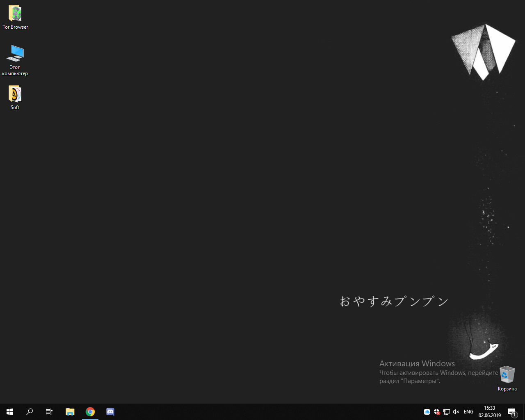The width and height of the screenshot is (525, 420).
Task: Open the Windows Start menu
Action: coord(10,412)
